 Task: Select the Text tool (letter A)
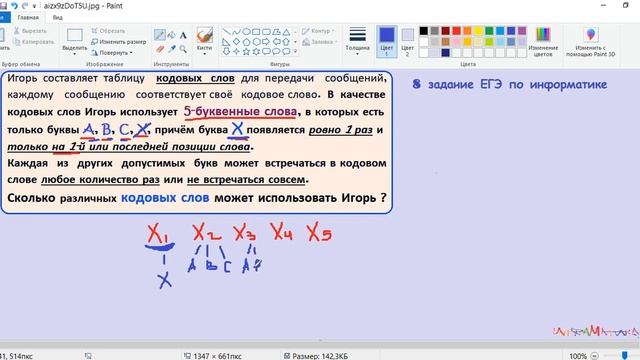[x=183, y=35]
